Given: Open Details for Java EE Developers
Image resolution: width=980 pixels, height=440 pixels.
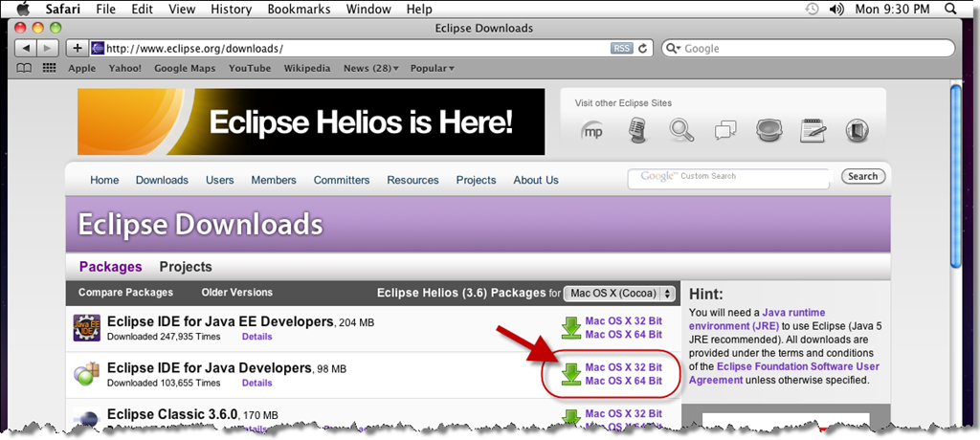Looking at the screenshot, I should (257, 337).
